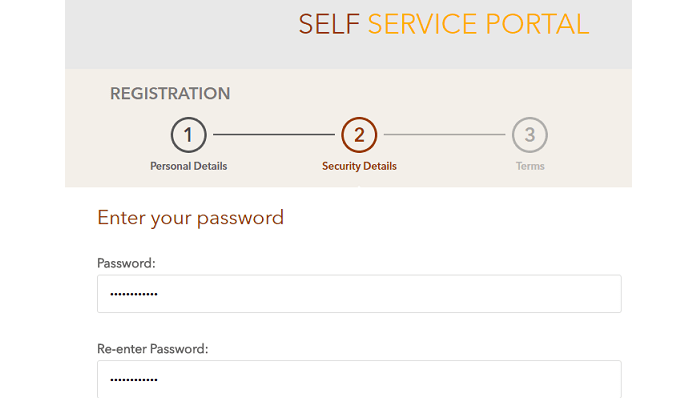Screen dimensions: 700x398
Task: Click the word SELF in the header
Action: click(x=329, y=24)
